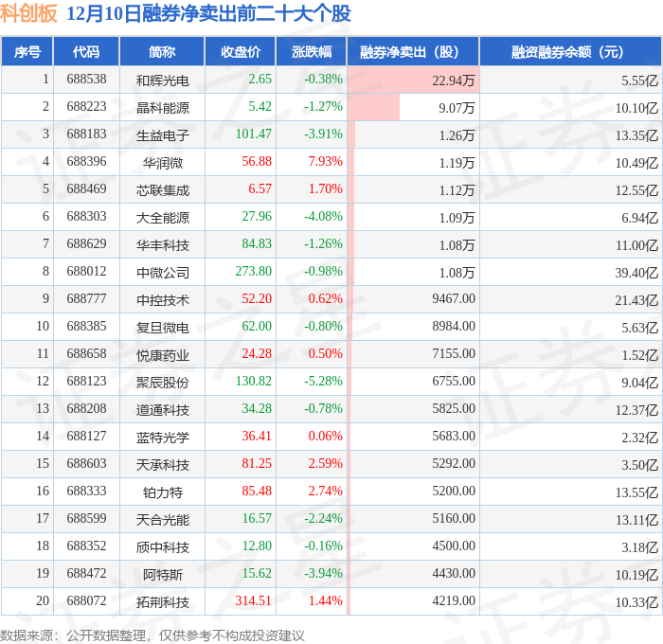Viewport: 663px width, 644px height.
Task: Click the -4.08% change value
Action: [x=323, y=217]
